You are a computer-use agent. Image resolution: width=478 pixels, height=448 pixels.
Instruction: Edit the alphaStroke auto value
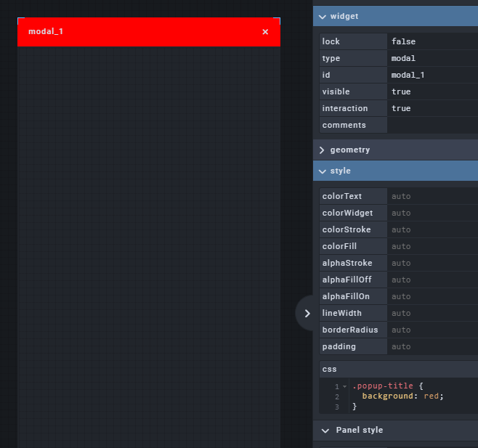pyautogui.click(x=432, y=263)
